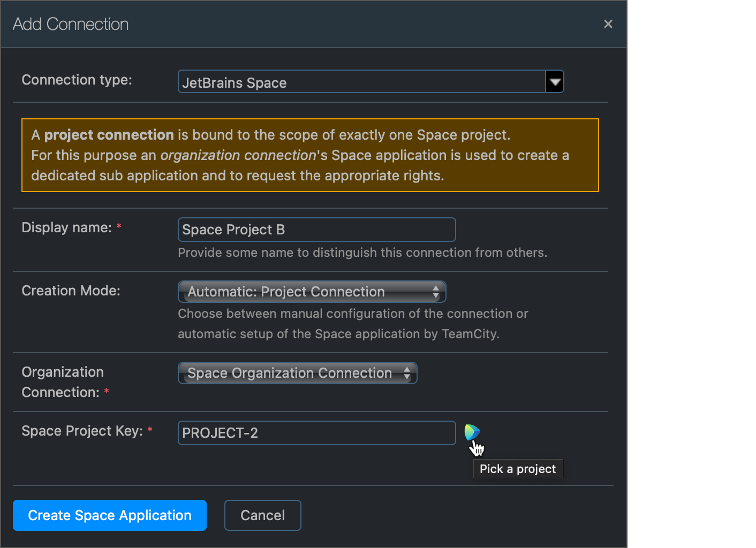Screen dimensions: 756x548
Task: Click the 'Organization Connection:' label
Action: pyautogui.click(x=63, y=382)
